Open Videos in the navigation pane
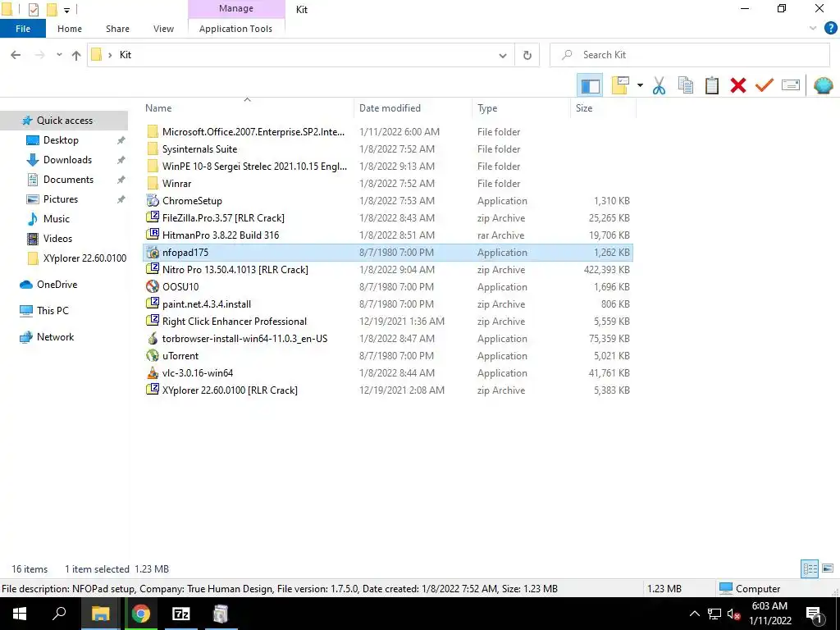 (57, 239)
